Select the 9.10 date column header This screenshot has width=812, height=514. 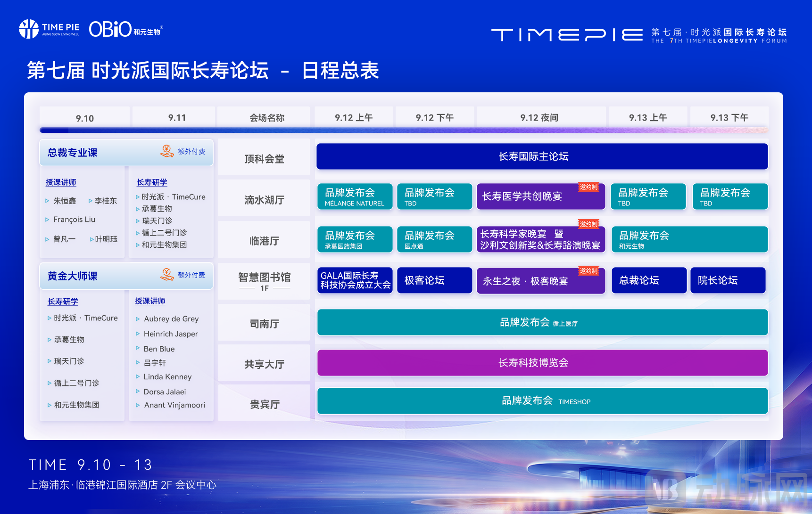85,118
